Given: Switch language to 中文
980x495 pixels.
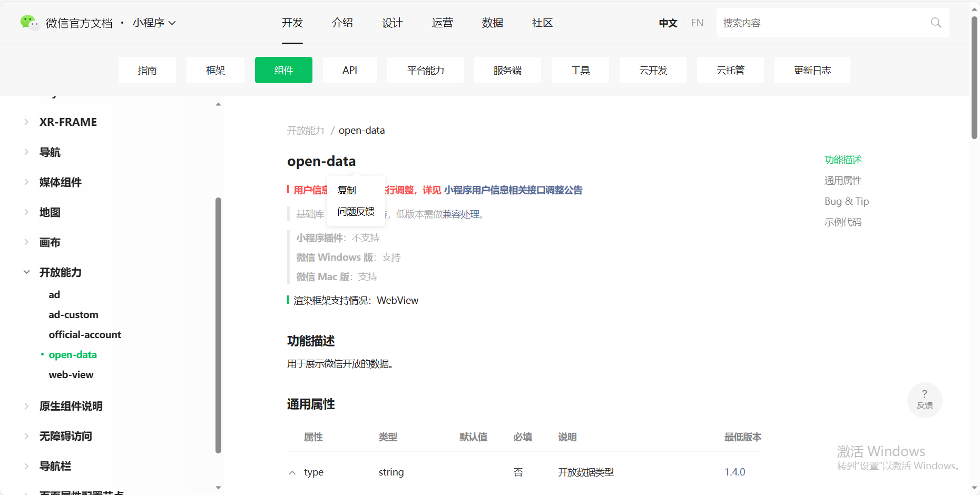Looking at the screenshot, I should [668, 23].
